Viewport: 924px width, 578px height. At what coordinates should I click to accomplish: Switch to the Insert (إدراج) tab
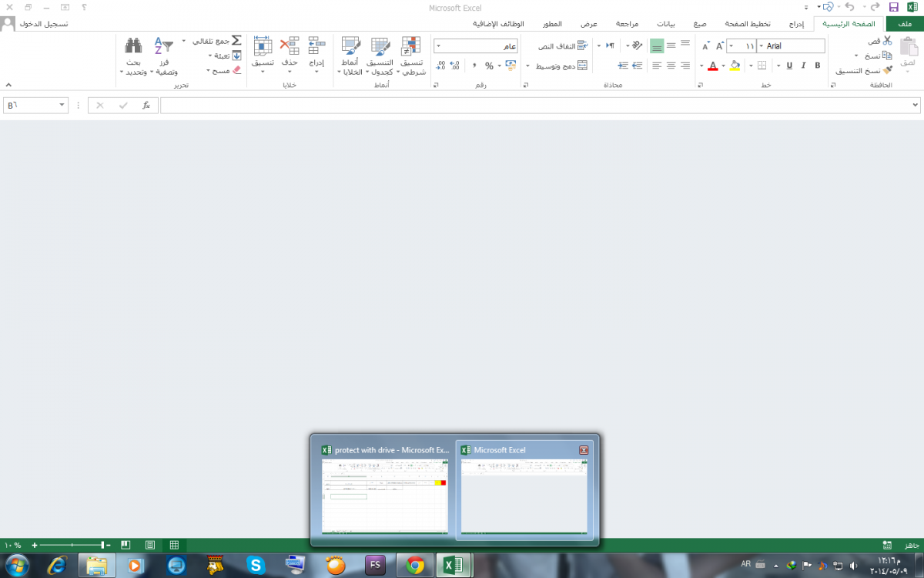click(798, 24)
